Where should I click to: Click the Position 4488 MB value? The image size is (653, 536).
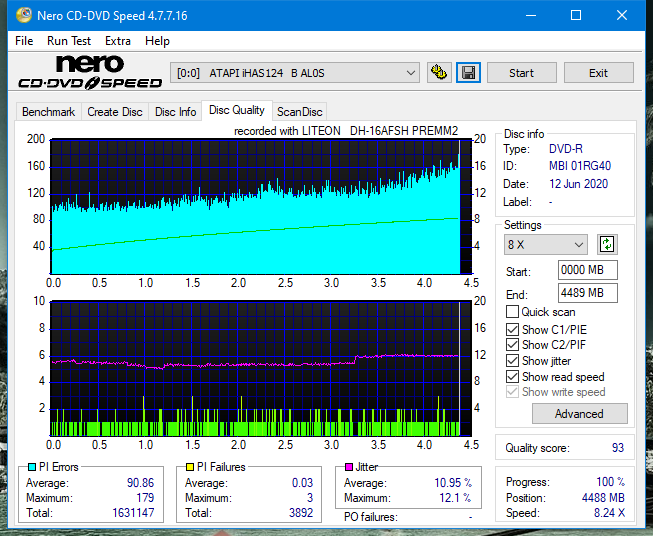[603, 498]
